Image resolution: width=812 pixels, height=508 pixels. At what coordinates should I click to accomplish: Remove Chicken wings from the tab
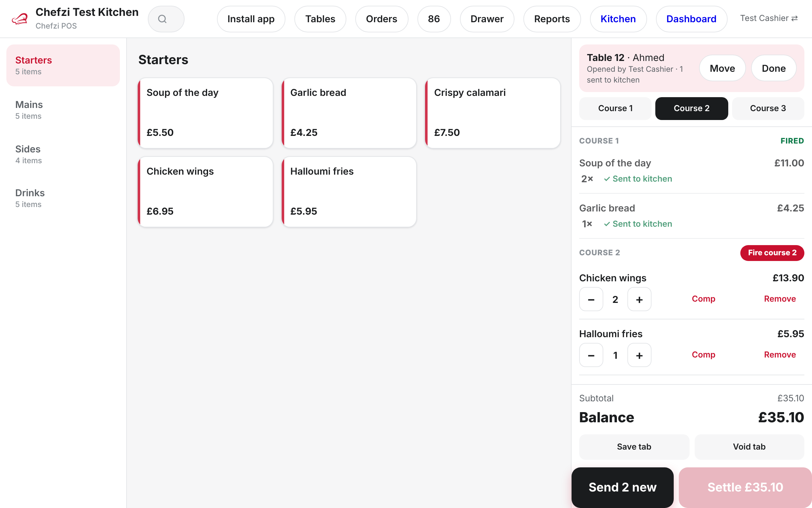[780, 299]
